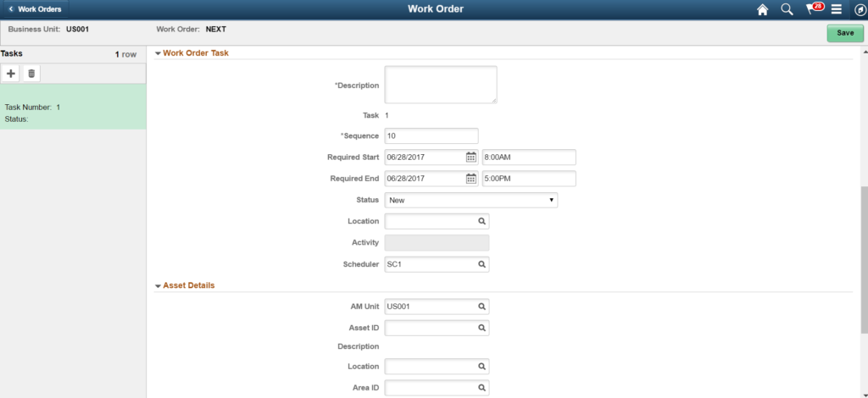Open notifications flag with 28 badge
The height and width of the screenshot is (398, 868).
pos(813,9)
